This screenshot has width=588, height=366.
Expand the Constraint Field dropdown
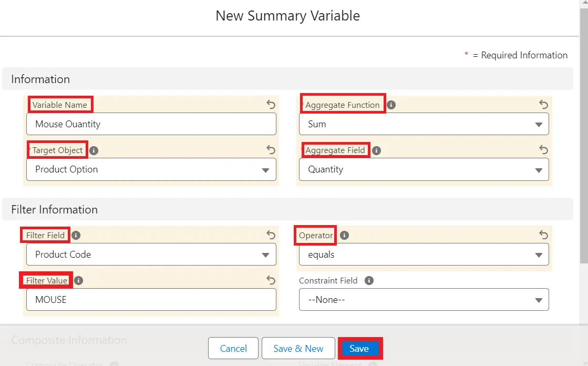(424, 300)
